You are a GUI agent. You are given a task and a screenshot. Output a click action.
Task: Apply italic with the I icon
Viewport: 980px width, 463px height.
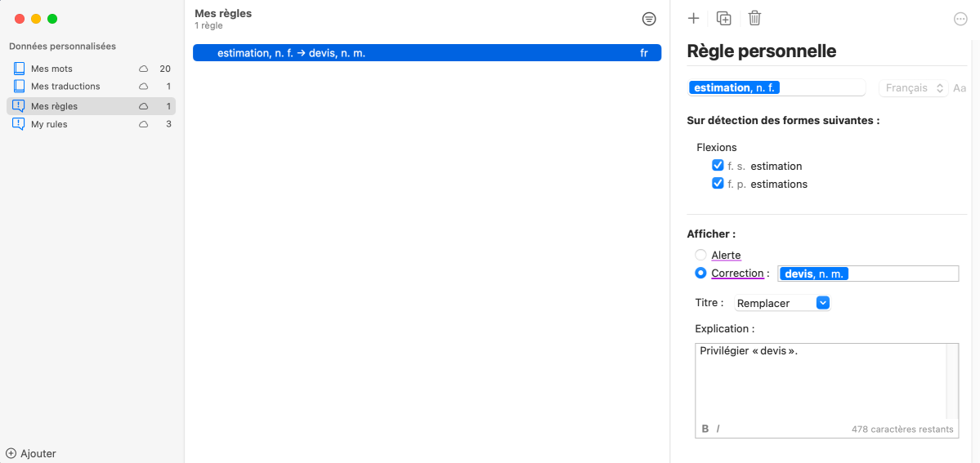[x=718, y=429]
